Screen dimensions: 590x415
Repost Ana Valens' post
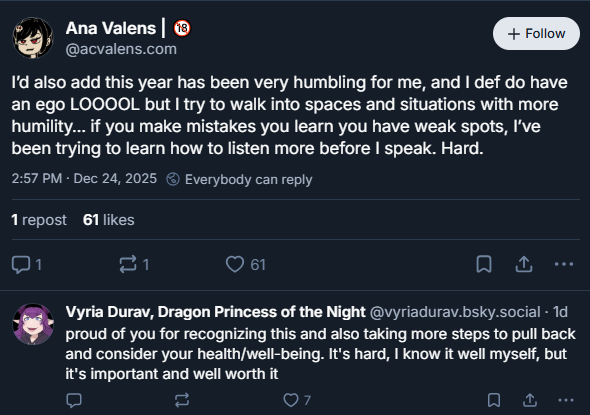tap(134, 265)
